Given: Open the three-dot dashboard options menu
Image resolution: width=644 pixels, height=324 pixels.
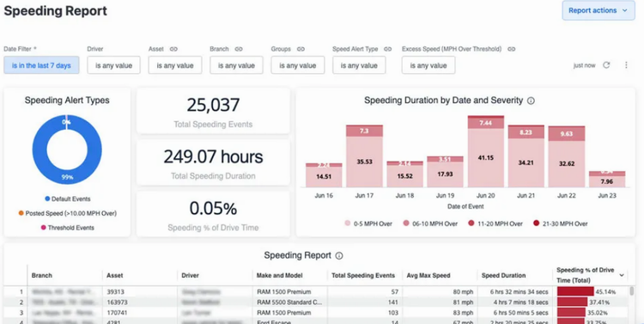Looking at the screenshot, I should click(x=626, y=65).
